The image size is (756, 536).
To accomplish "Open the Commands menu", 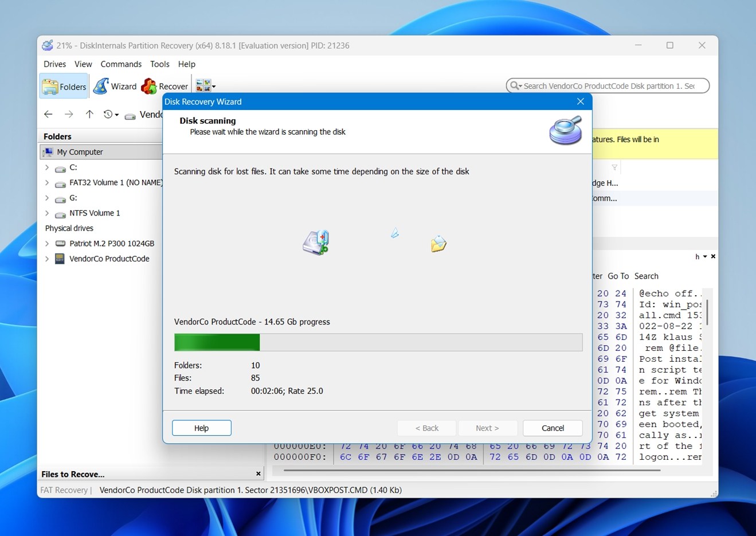I will click(121, 64).
